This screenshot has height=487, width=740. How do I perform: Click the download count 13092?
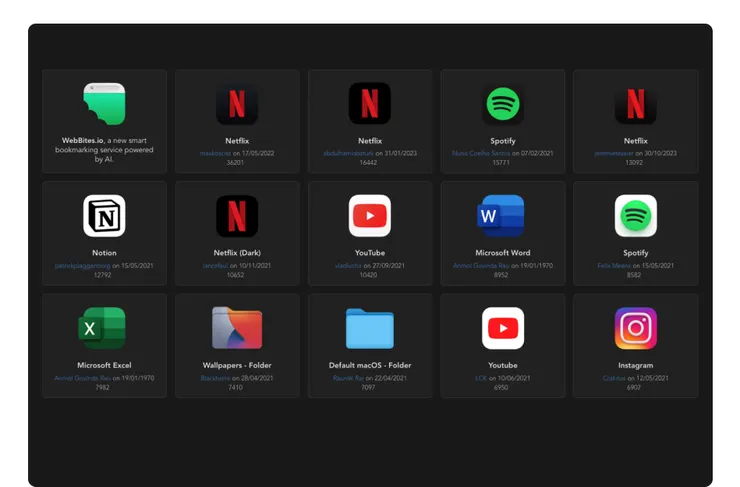click(x=634, y=162)
